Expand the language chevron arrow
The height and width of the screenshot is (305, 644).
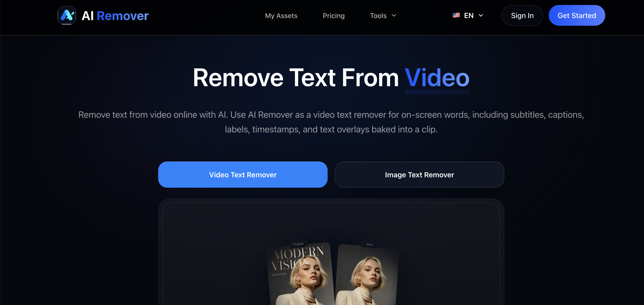480,16
